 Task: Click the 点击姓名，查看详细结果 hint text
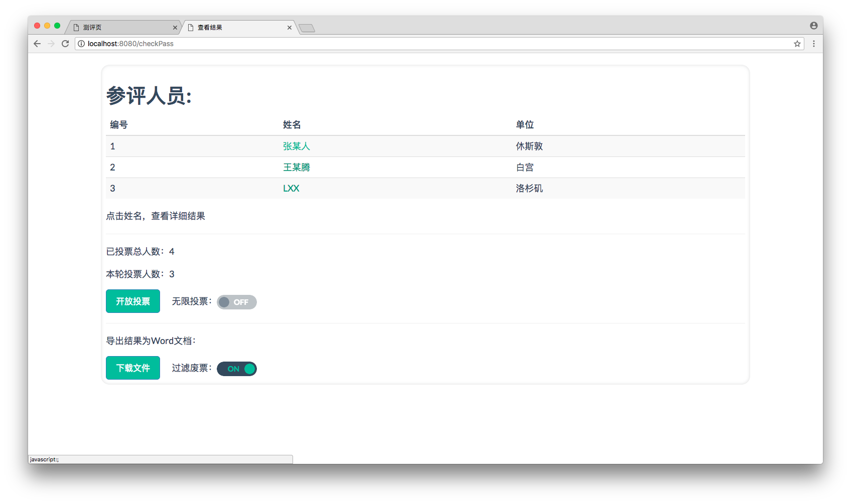coord(156,216)
